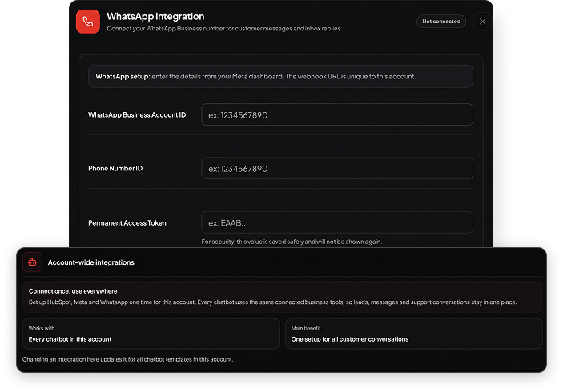Click the Not connected status badge
The height and width of the screenshot is (392, 563).
[441, 22]
